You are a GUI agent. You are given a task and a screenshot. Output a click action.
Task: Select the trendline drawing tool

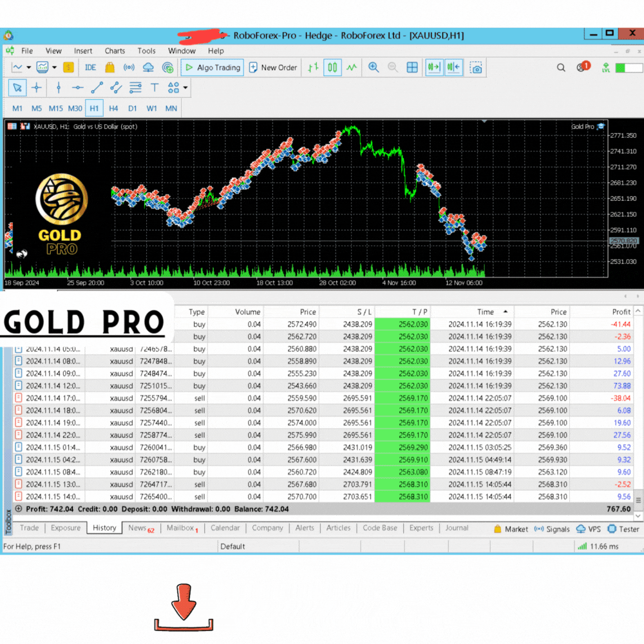(97, 88)
